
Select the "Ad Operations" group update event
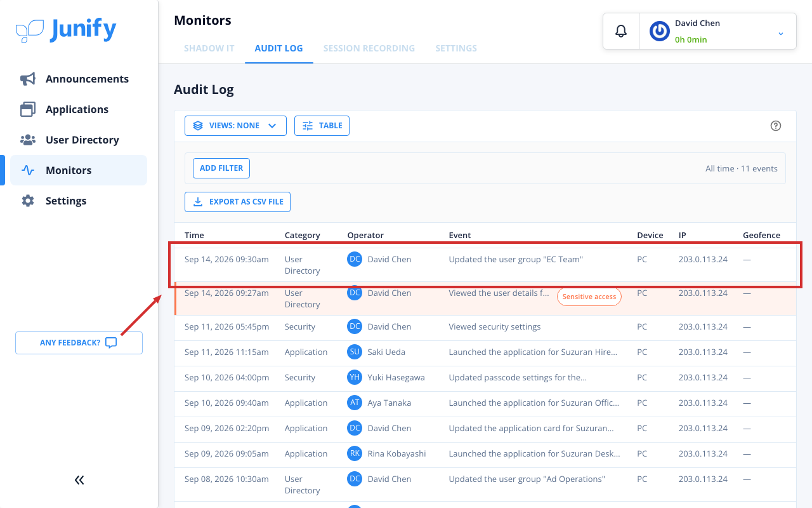click(527, 479)
